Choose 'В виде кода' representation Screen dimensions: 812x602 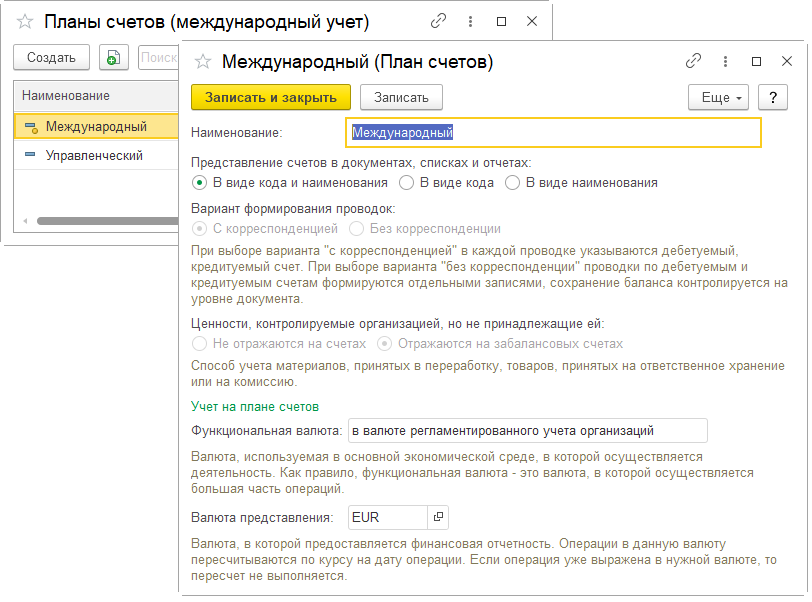[x=407, y=183]
